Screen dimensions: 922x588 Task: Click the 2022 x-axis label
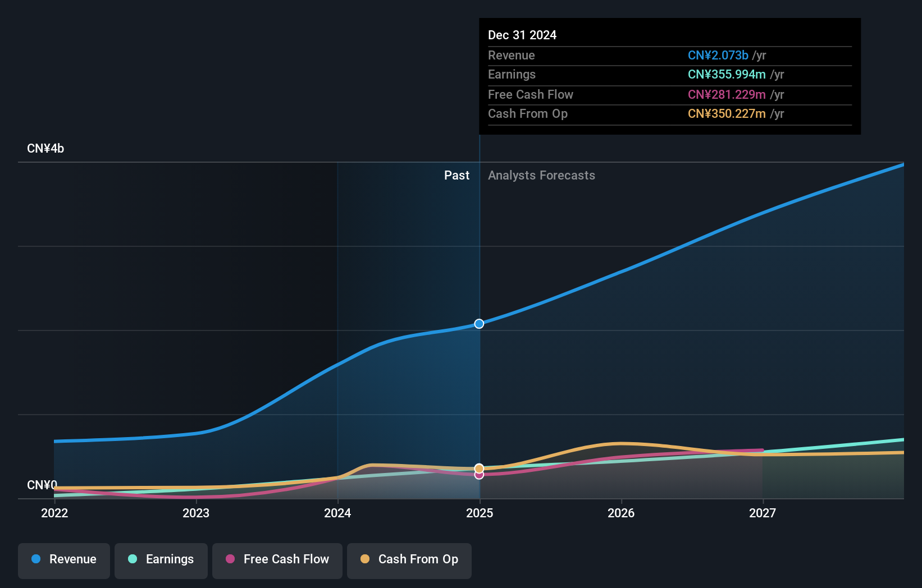[54, 513]
